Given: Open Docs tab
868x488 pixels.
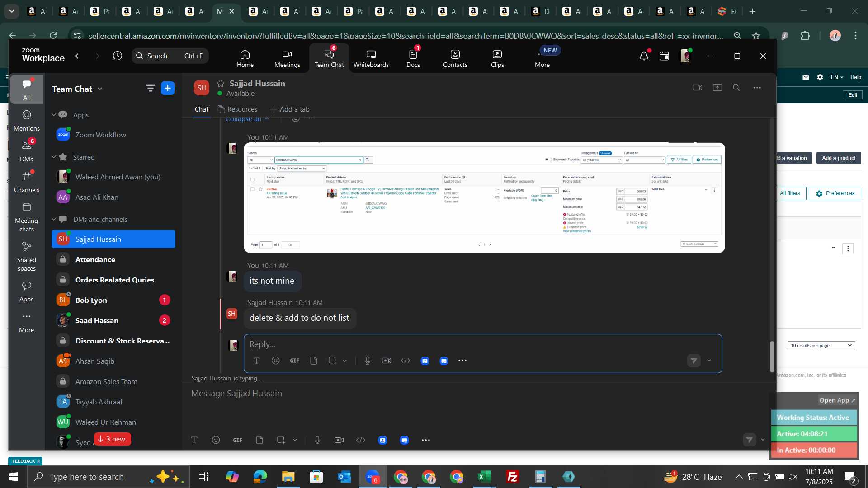Looking at the screenshot, I should click(x=413, y=58).
